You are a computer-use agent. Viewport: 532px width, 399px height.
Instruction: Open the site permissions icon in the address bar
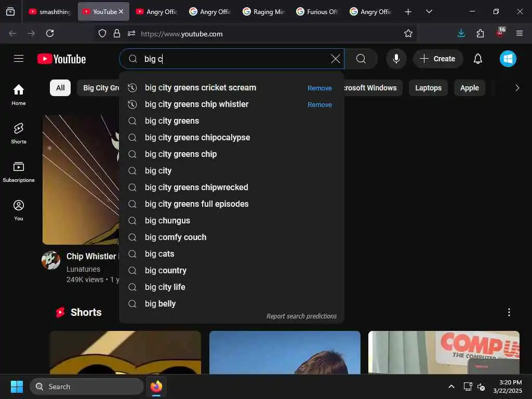[x=131, y=34]
